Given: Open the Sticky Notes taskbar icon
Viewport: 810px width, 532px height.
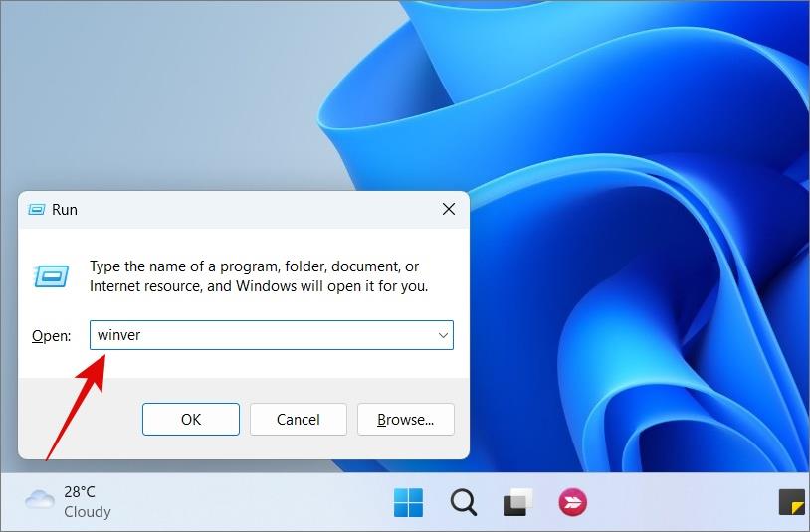Looking at the screenshot, I should click(x=792, y=502).
